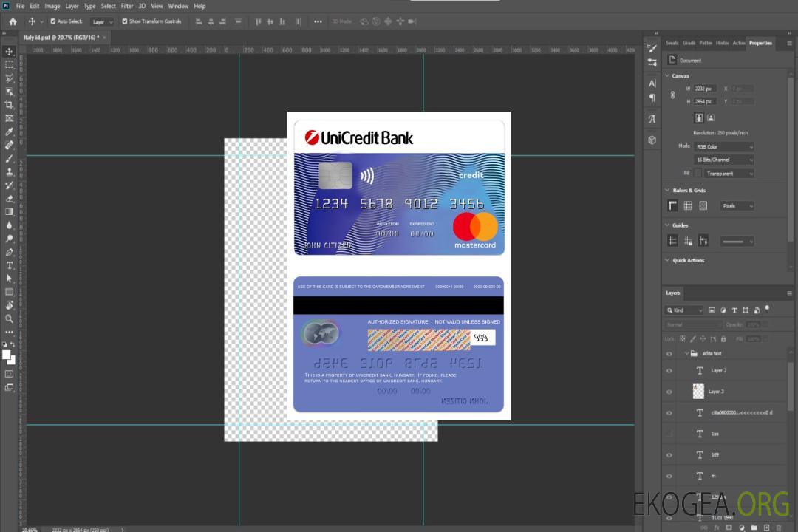Click the filter for type layers icon

[734, 310]
